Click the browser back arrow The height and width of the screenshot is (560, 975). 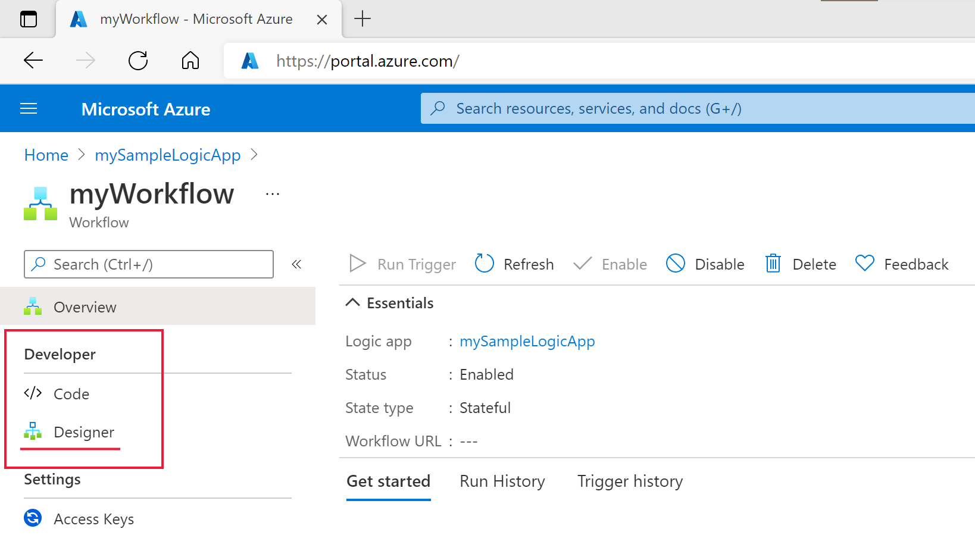(33, 61)
